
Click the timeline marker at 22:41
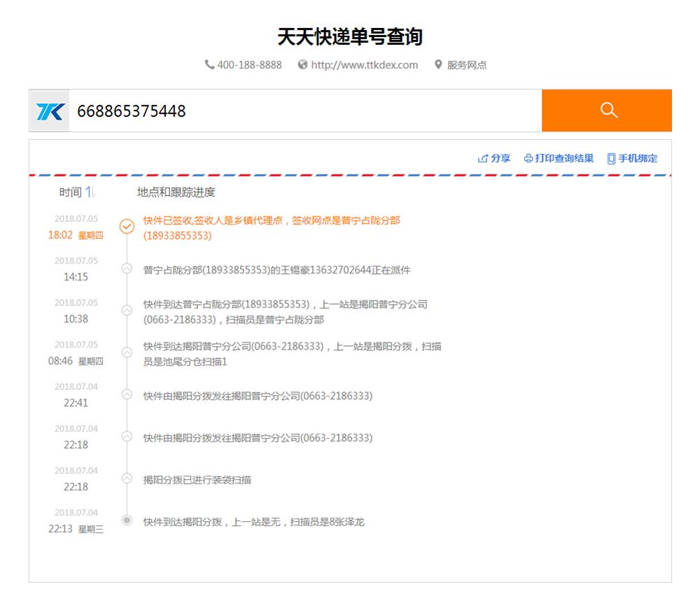point(127,394)
